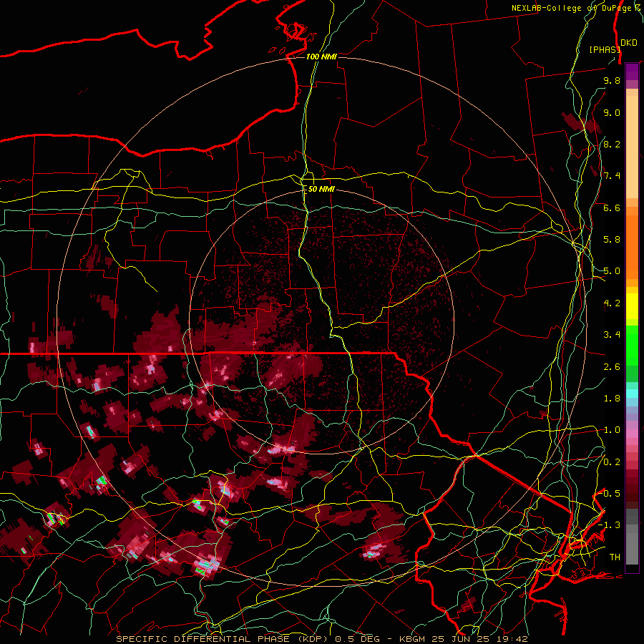Click the 5.8 scale value
Viewport: 644px width, 644px height.
(x=612, y=240)
